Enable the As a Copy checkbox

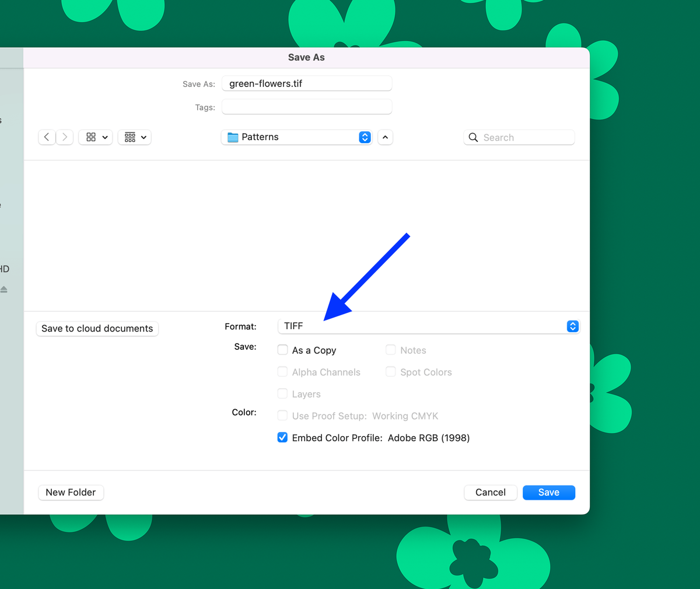coord(283,350)
